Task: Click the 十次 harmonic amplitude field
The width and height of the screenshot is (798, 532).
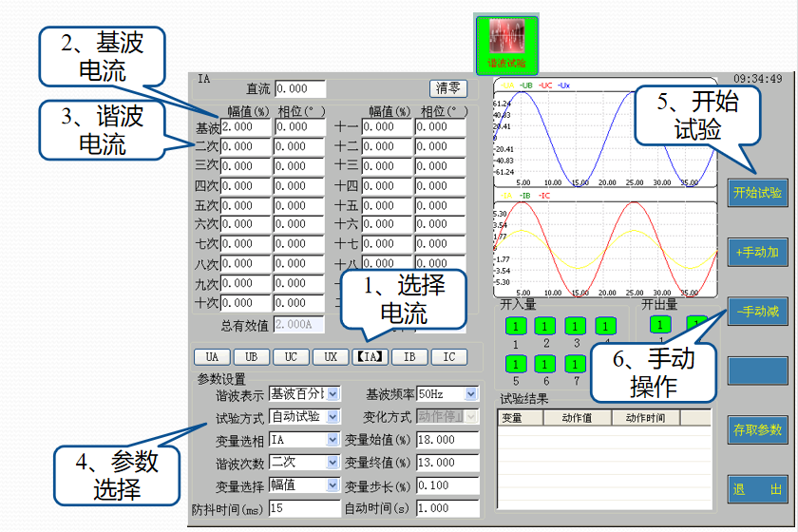Action: point(246,303)
